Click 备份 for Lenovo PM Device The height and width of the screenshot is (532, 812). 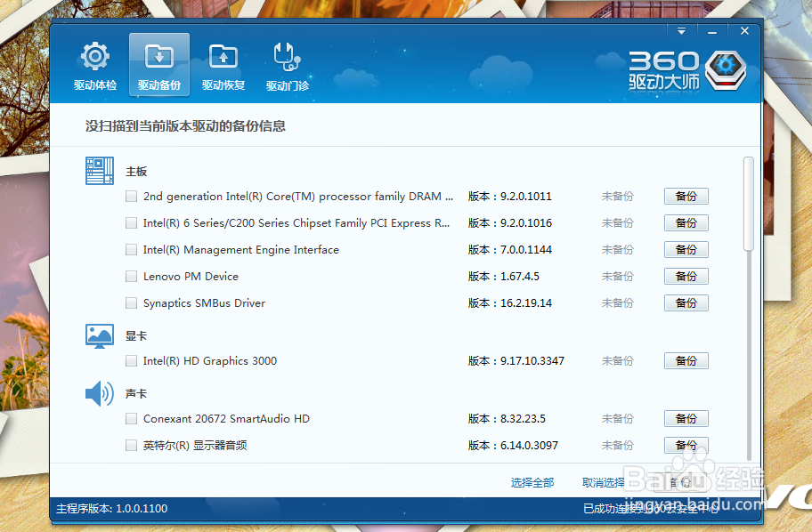coord(686,277)
